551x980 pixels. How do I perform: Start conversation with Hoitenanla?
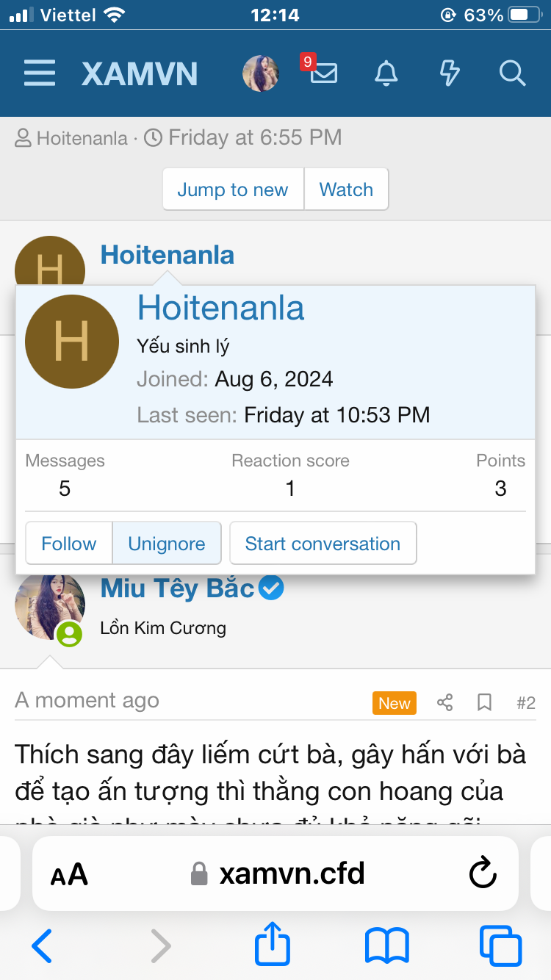click(x=323, y=544)
